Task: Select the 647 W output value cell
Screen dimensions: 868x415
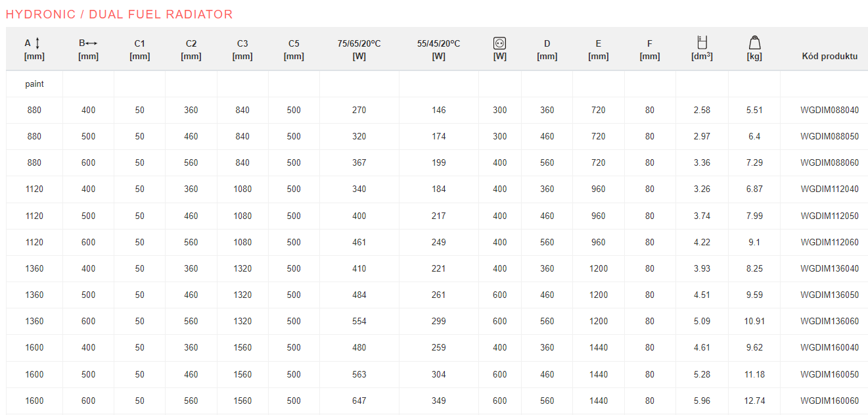Action: pyautogui.click(x=359, y=401)
